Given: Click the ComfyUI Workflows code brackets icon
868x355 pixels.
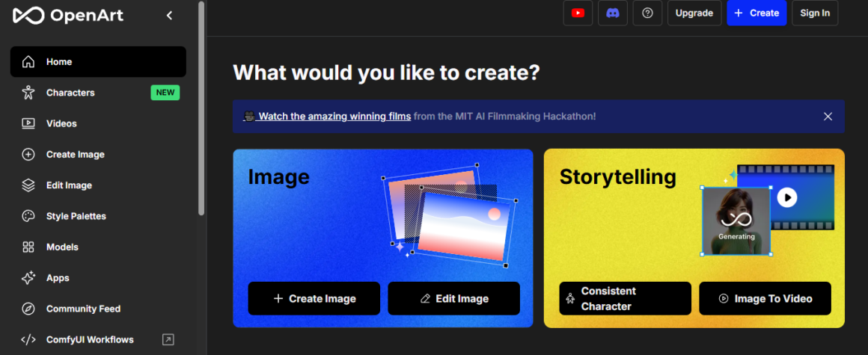Looking at the screenshot, I should [x=28, y=339].
